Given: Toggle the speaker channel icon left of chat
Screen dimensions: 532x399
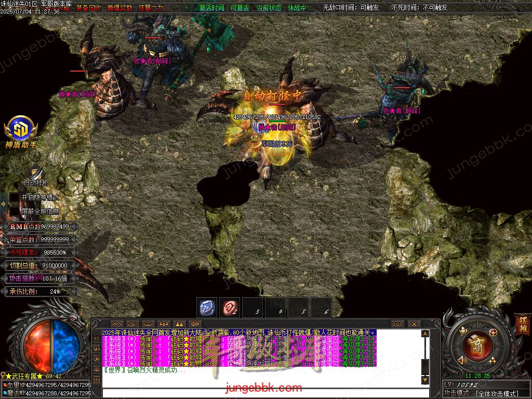Looking at the screenshot, I should [96, 338].
